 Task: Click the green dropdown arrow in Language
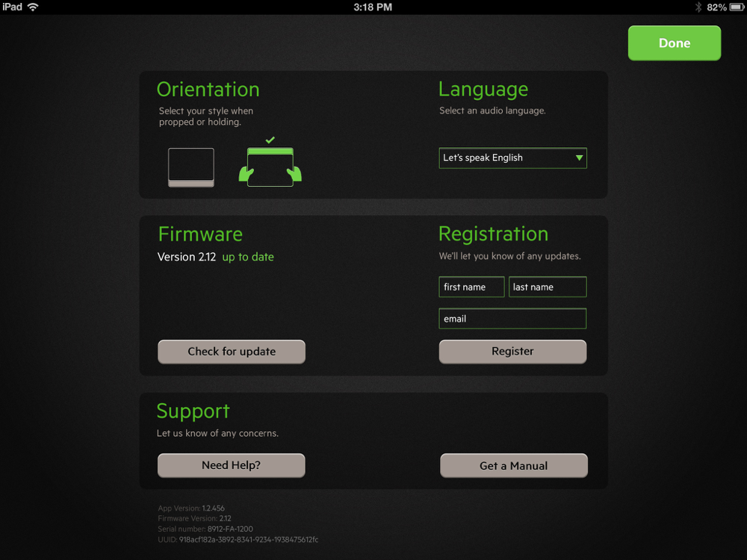pyautogui.click(x=579, y=158)
